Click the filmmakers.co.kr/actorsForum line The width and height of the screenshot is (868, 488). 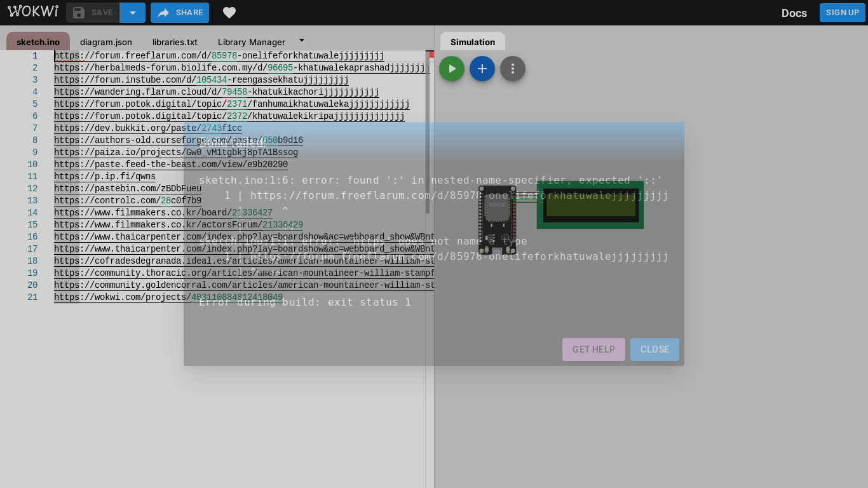point(179,225)
